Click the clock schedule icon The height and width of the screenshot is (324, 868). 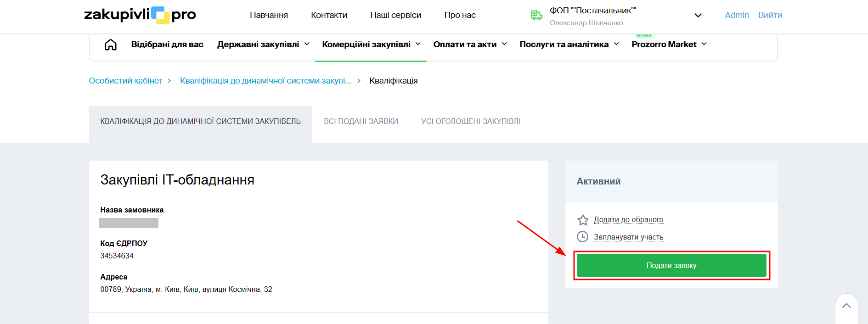[x=582, y=237]
